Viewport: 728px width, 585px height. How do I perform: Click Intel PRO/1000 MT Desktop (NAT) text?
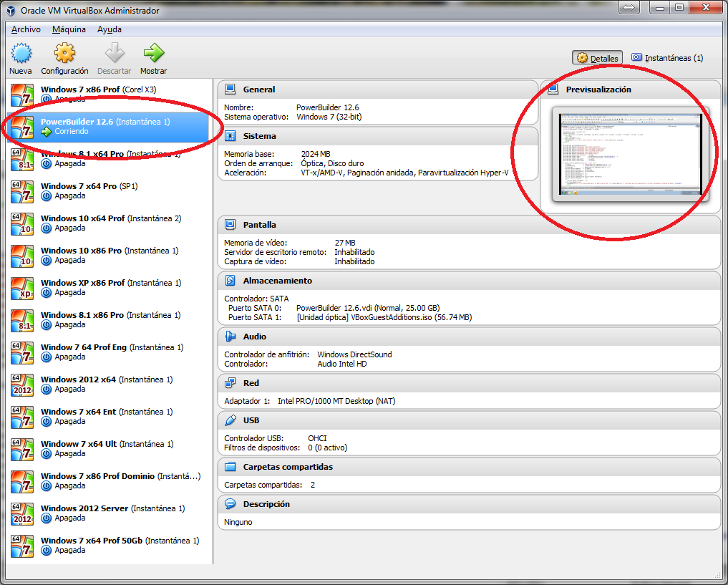tap(336, 401)
